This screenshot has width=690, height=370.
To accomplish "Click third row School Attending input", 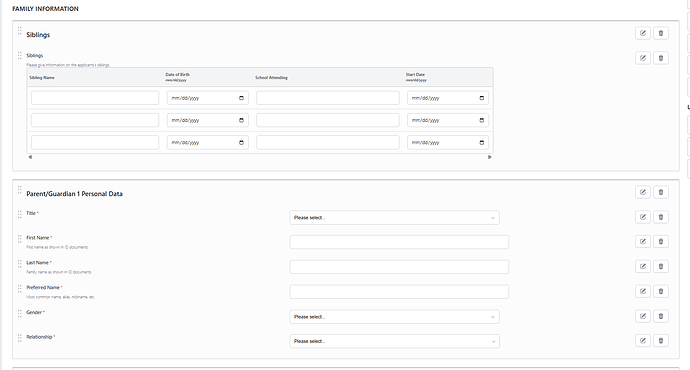I will [x=328, y=143].
